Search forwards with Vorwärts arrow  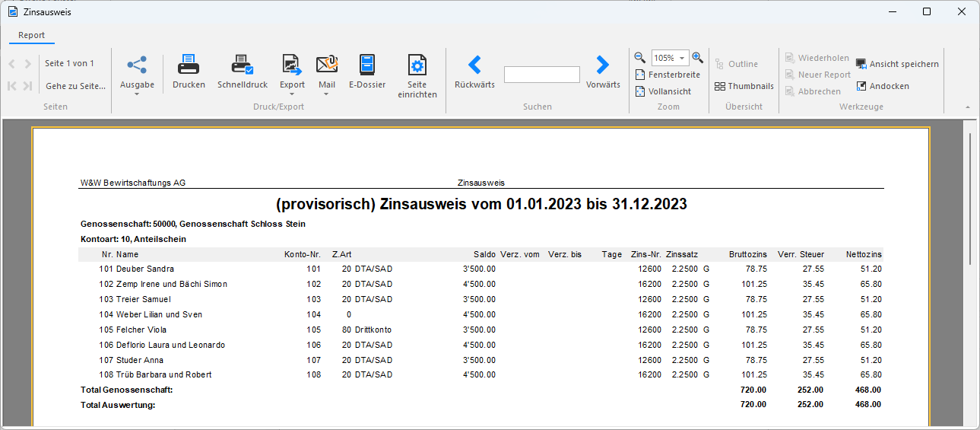point(603,65)
